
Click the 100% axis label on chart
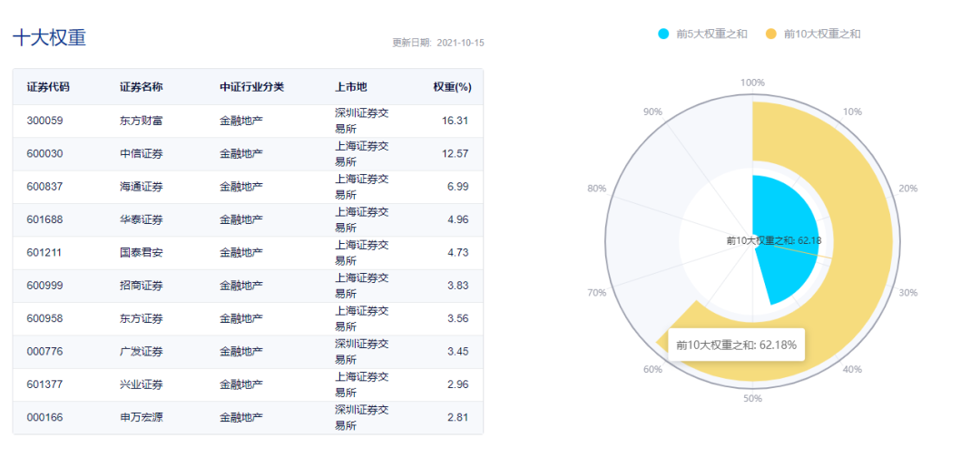pyautogui.click(x=752, y=83)
